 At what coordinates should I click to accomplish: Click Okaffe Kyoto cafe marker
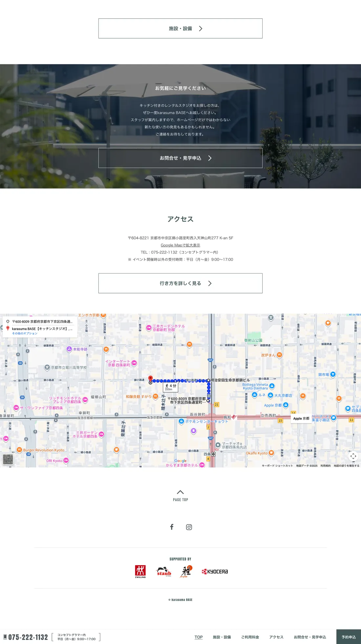click(271, 453)
